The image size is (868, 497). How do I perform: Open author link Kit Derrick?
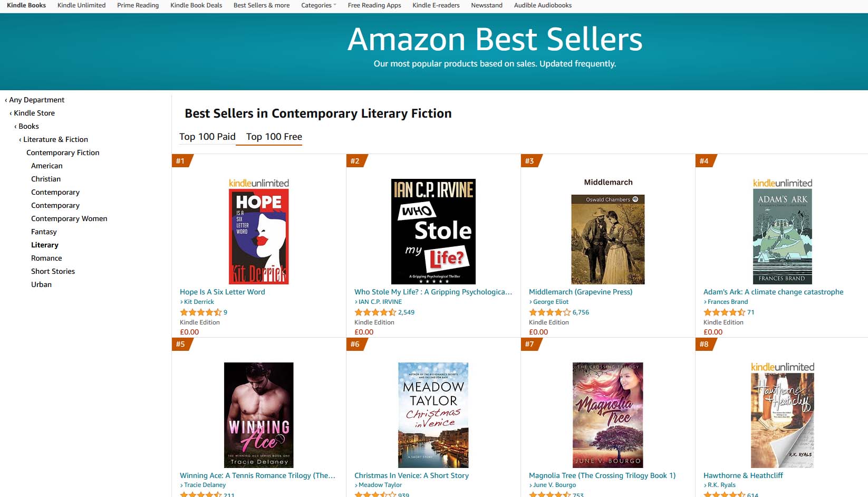[199, 302]
